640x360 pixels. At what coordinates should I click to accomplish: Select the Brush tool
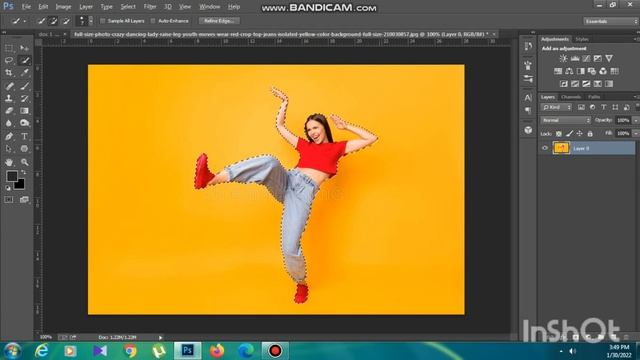click(24, 86)
